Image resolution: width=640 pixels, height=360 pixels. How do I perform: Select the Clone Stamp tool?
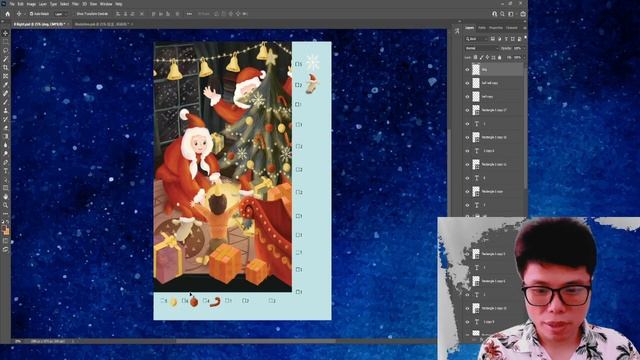[5, 110]
